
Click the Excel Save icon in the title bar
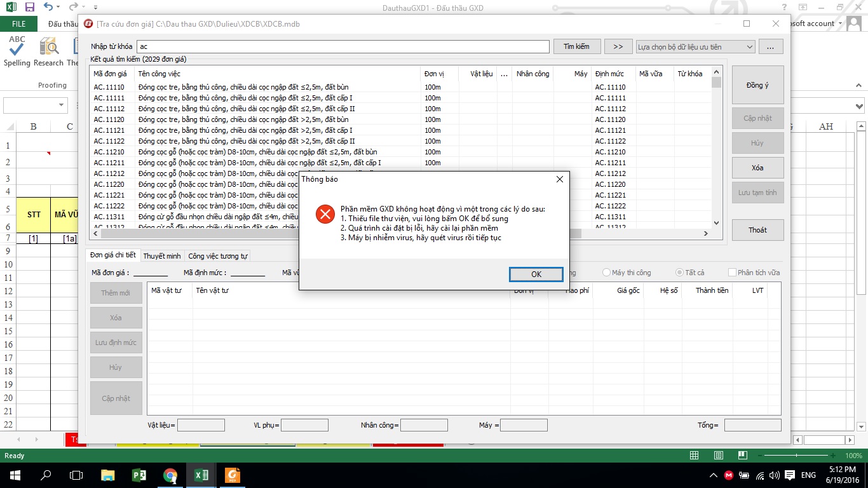click(x=30, y=8)
